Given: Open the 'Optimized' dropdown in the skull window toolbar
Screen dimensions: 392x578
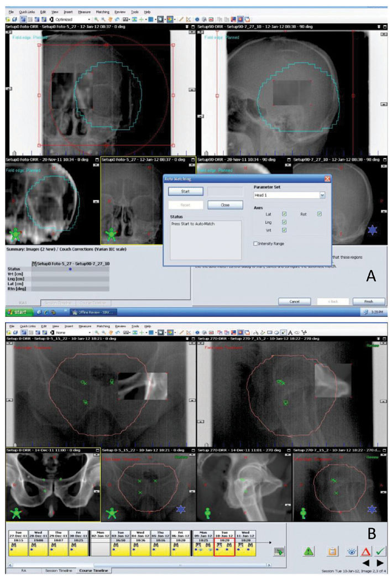Looking at the screenshot, I should click(89, 19).
